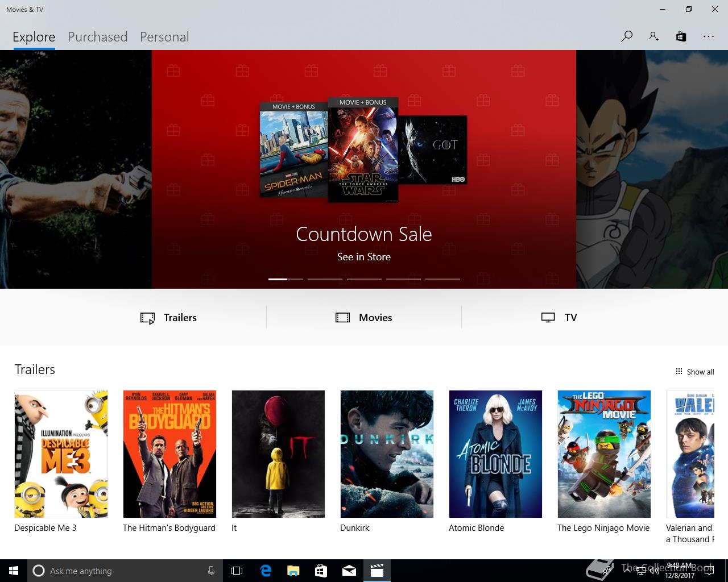Click the Dunkirk title text
Viewport: 728px width, 582px height.
pos(355,528)
